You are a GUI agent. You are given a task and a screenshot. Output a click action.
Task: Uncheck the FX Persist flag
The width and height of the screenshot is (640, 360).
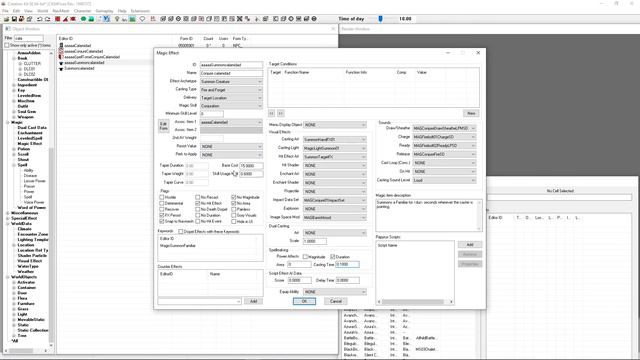[x=162, y=215]
